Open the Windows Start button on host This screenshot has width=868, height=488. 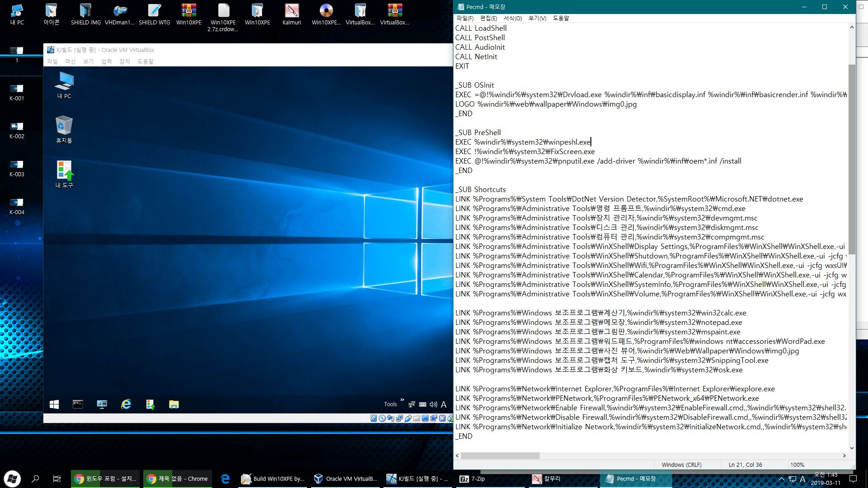(12, 479)
